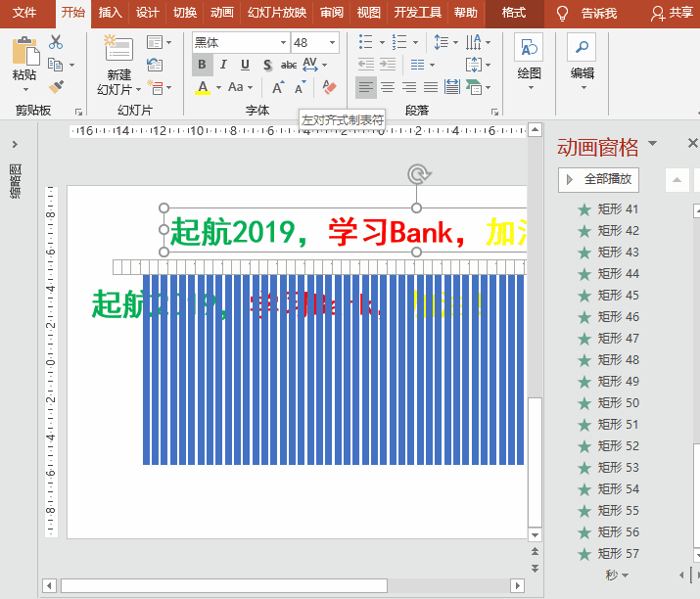Open the font name combo box

pyautogui.click(x=242, y=43)
